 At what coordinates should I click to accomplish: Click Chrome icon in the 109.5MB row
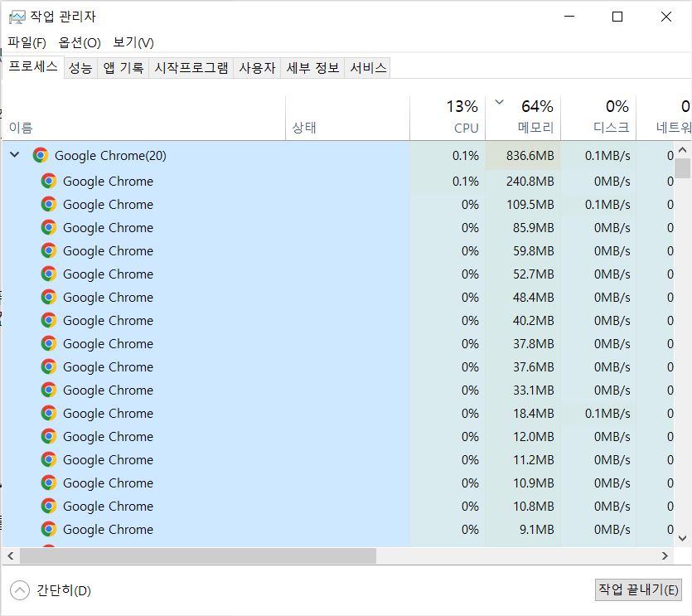point(49,205)
